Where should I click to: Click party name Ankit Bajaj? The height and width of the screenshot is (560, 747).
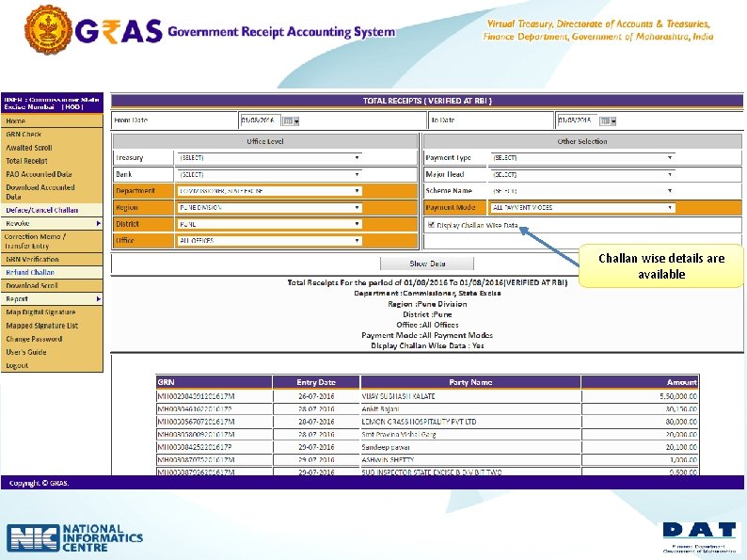(381, 408)
